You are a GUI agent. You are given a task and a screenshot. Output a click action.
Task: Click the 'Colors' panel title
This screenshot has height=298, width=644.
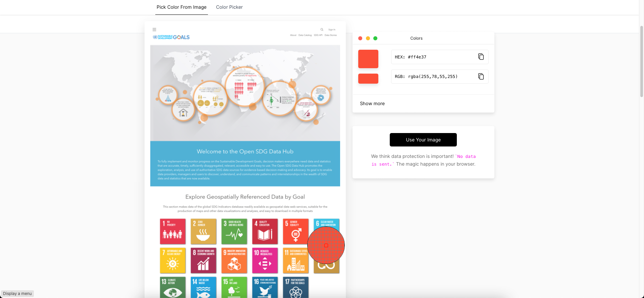[x=416, y=38]
